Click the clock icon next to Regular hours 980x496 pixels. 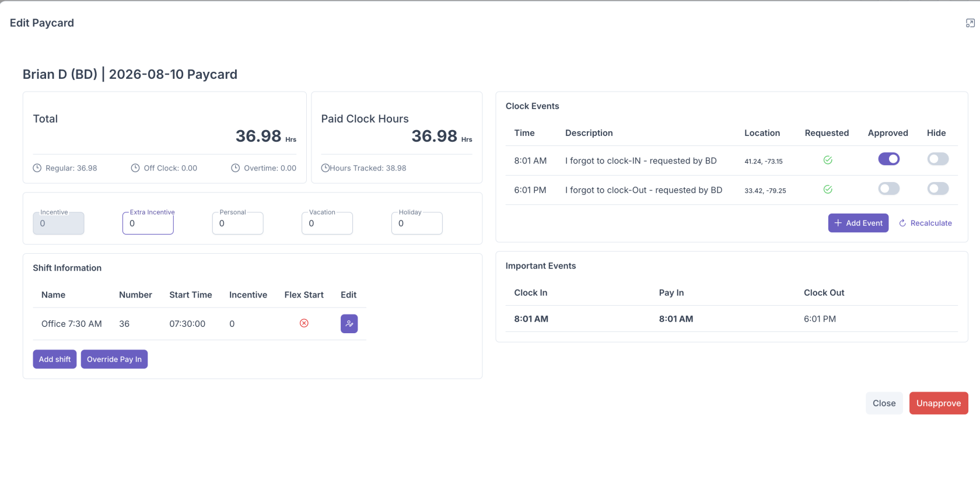[x=37, y=168]
